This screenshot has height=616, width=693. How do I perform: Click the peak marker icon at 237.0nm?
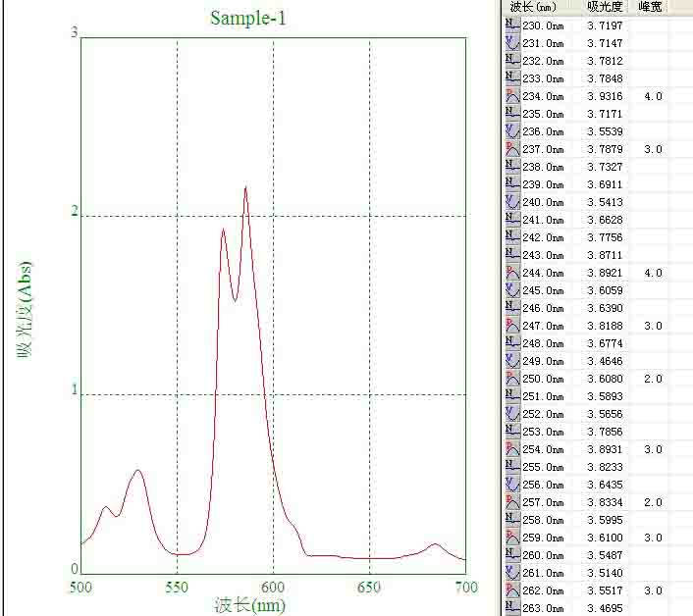point(512,149)
